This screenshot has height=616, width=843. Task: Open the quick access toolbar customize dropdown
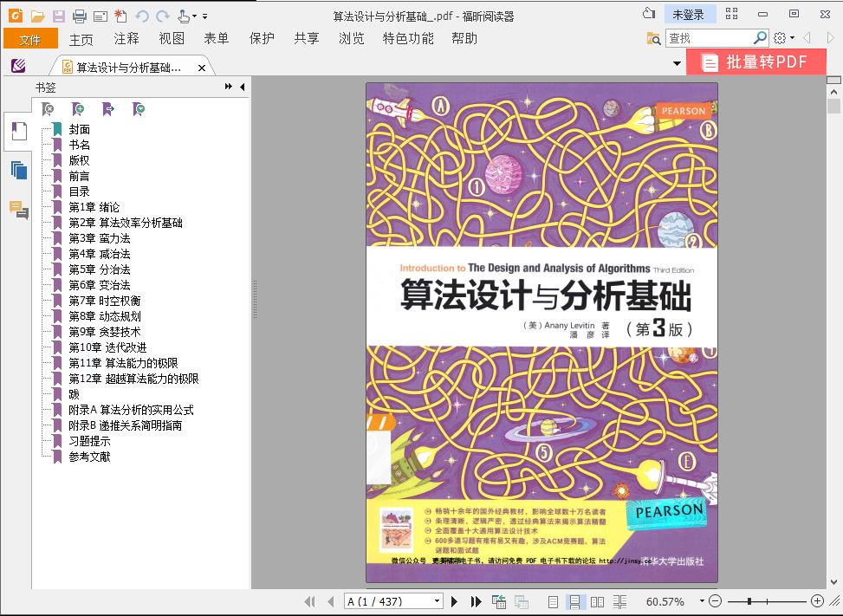click(x=204, y=16)
